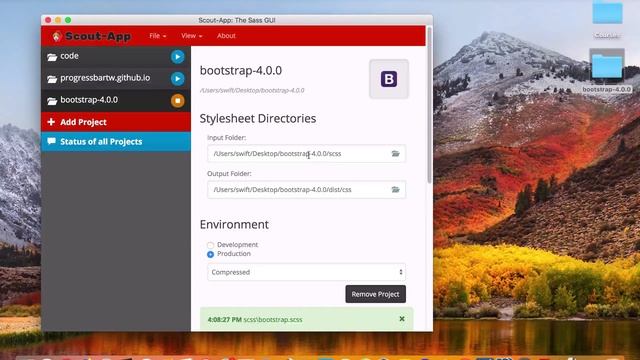Screen dimensions: 640x360
Task: Open the View menu
Action: point(191,36)
